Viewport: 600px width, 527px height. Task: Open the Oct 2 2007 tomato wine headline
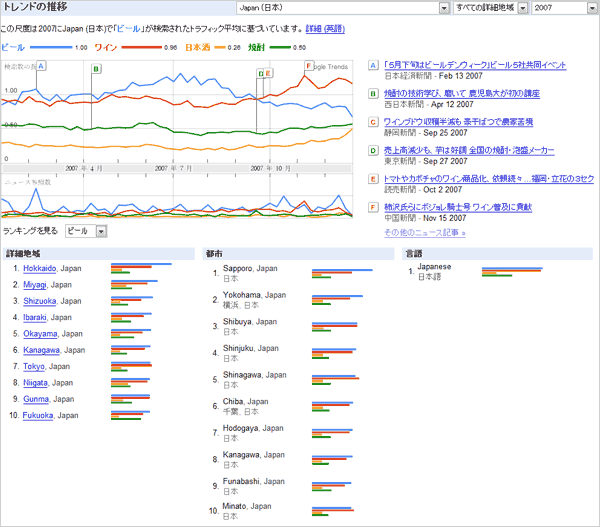coord(489,179)
